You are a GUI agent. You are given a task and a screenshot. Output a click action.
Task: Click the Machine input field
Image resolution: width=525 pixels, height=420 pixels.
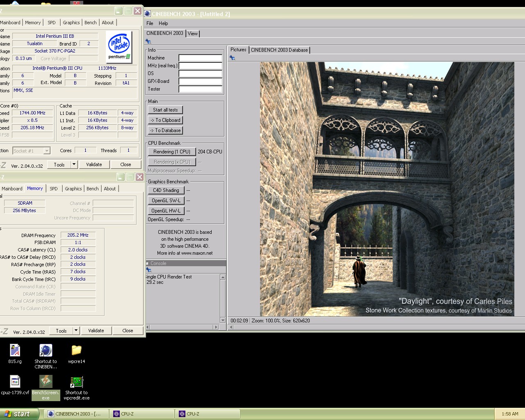[x=200, y=58]
